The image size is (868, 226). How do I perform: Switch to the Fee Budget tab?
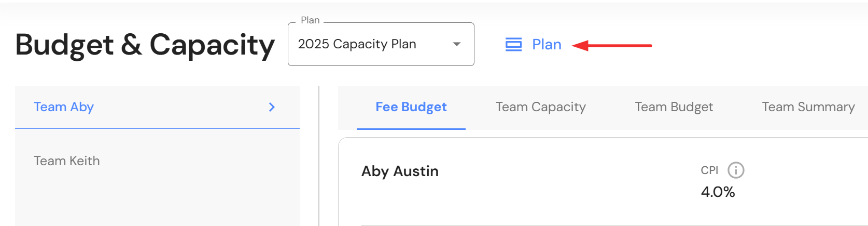click(411, 107)
